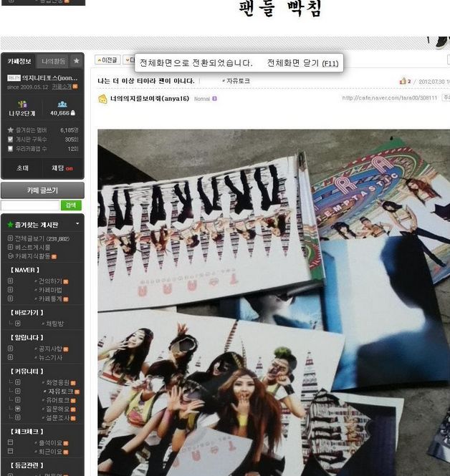Open the 채팅방 shortcut
Image resolution: width=450 pixels, height=476 pixels.
pos(54,324)
